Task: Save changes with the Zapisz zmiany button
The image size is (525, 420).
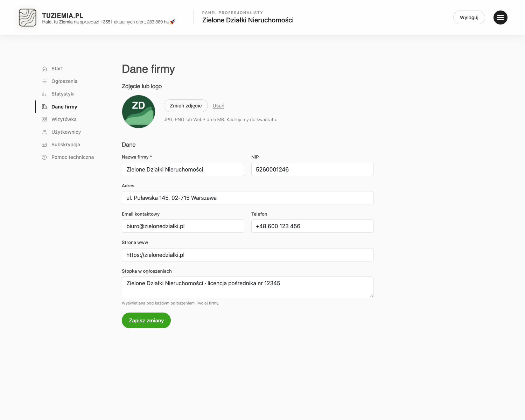Action: coord(146,321)
